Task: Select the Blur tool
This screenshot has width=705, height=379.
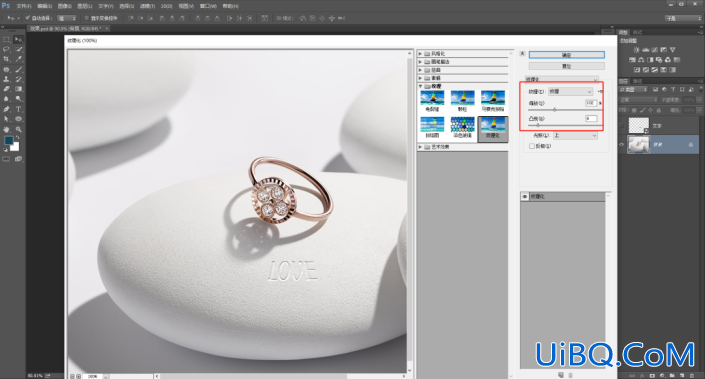Action: point(6,99)
